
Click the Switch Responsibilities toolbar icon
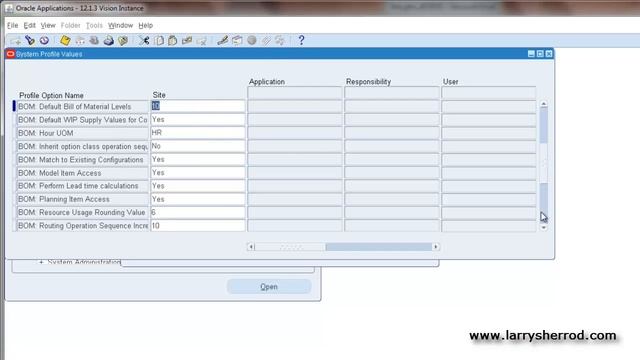(94, 40)
